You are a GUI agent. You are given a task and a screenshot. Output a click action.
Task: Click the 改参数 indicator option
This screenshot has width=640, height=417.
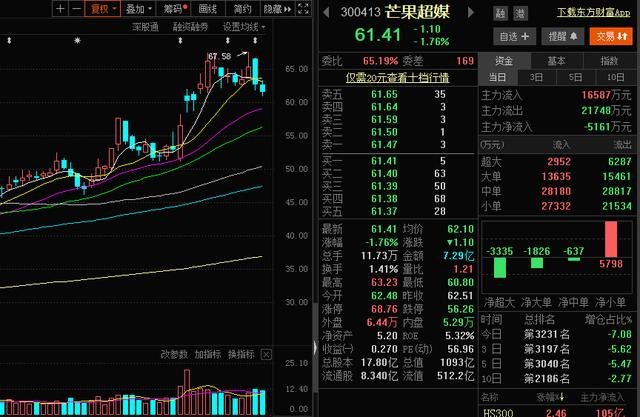(174, 354)
